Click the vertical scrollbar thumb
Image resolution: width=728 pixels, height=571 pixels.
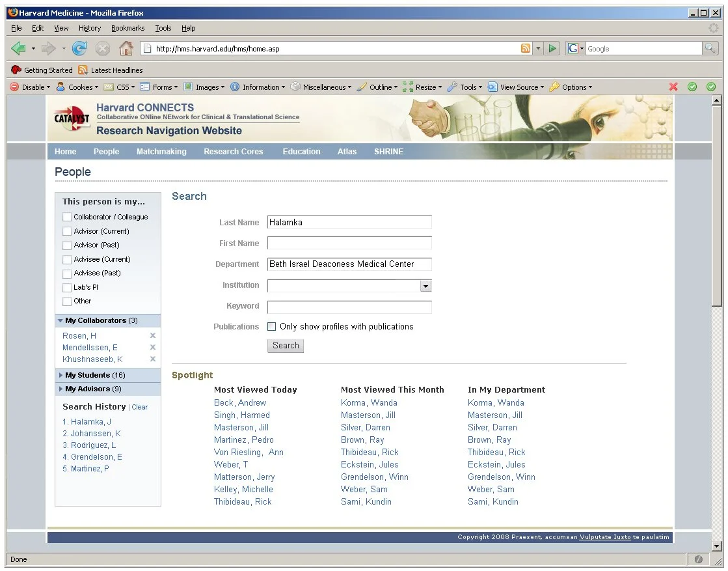click(x=716, y=205)
